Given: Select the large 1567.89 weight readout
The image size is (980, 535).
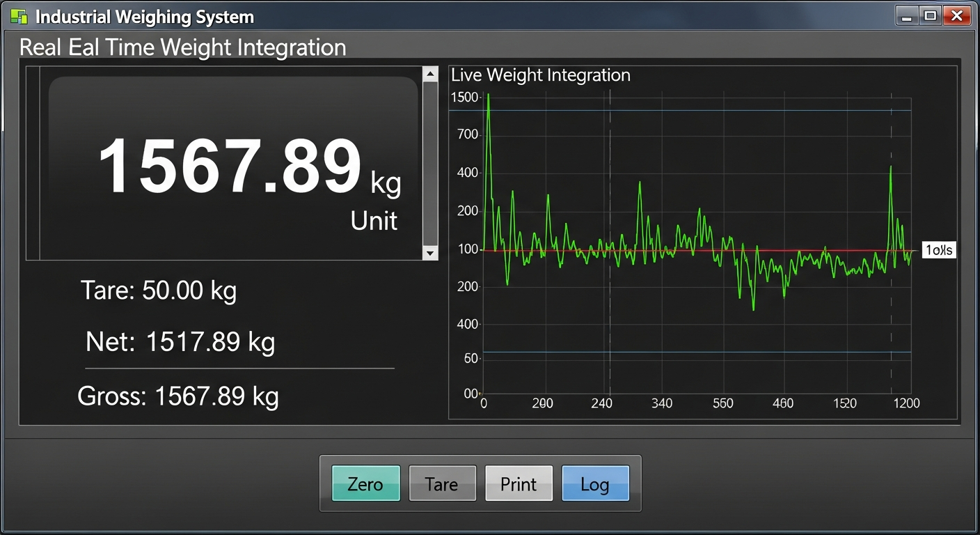Looking at the screenshot, I should point(230,166).
